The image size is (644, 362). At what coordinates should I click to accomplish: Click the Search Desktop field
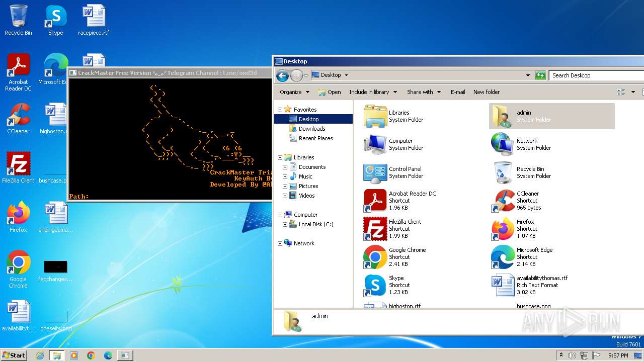coord(597,75)
